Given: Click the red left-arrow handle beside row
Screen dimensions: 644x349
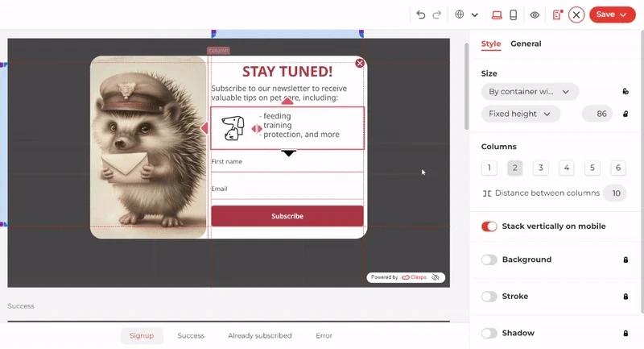Looking at the screenshot, I should coord(204,129).
